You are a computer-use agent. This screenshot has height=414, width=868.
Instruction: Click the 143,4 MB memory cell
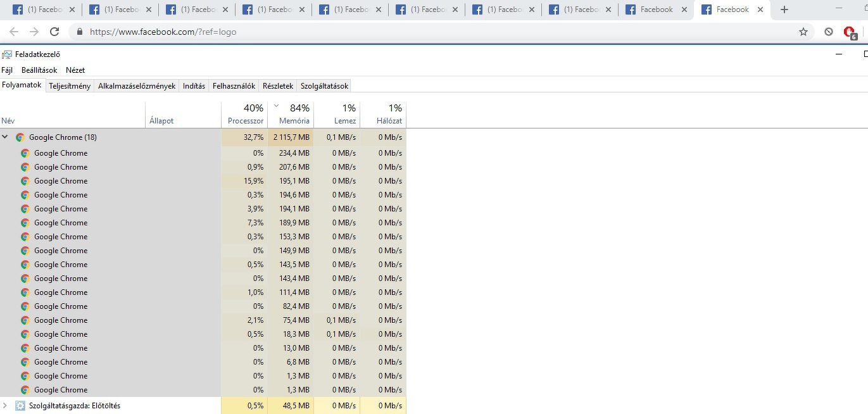click(291, 279)
